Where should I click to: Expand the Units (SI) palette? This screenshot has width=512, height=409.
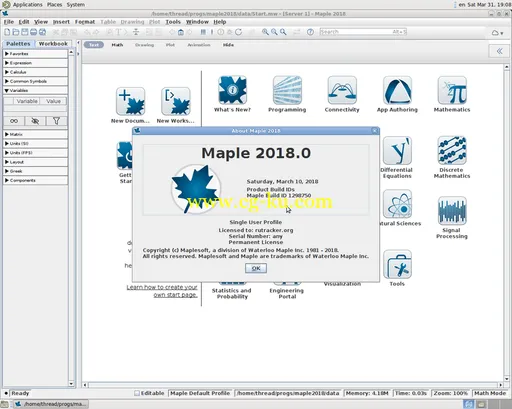[x=35, y=144]
